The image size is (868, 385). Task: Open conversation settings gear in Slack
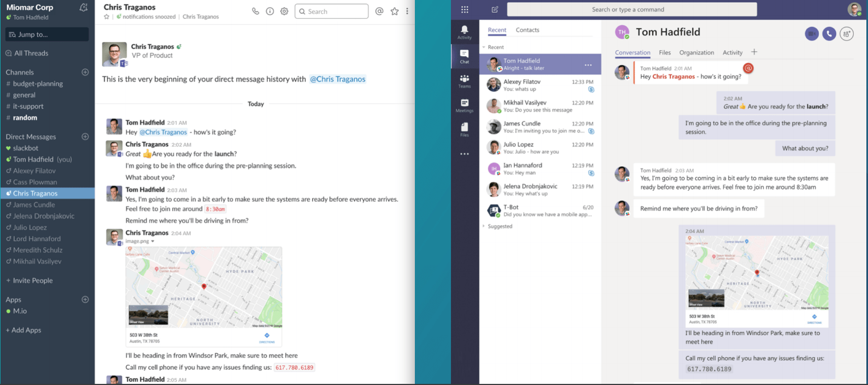coord(284,11)
